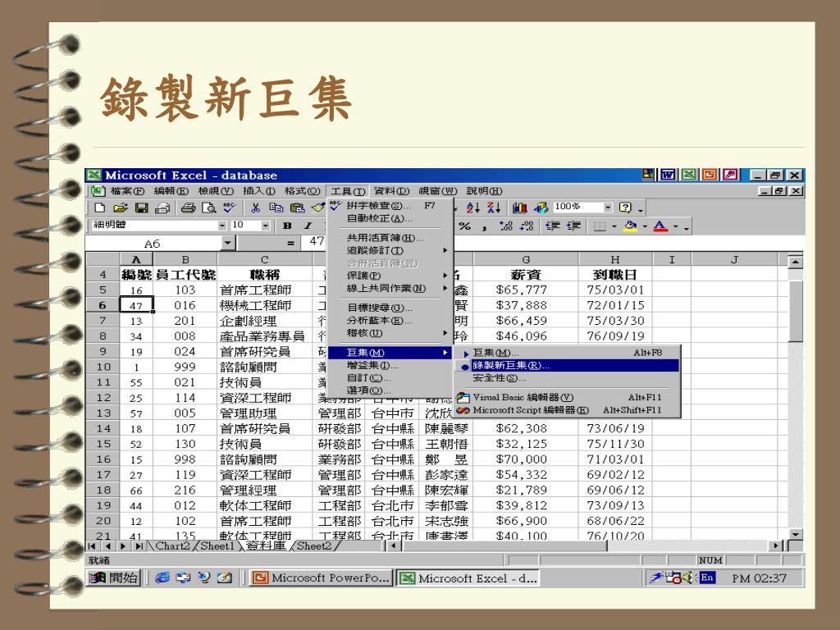
Task: Click the salary cell $62,308
Action: coord(526,428)
